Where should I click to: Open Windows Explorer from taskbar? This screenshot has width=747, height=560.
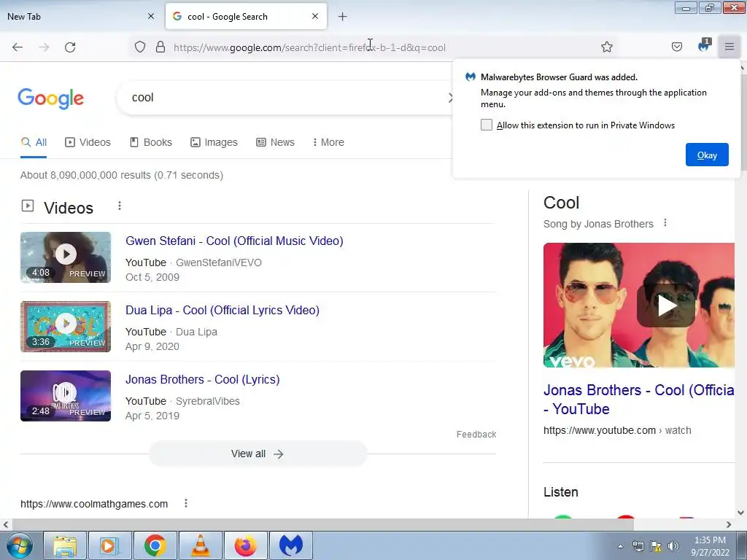[65, 545]
